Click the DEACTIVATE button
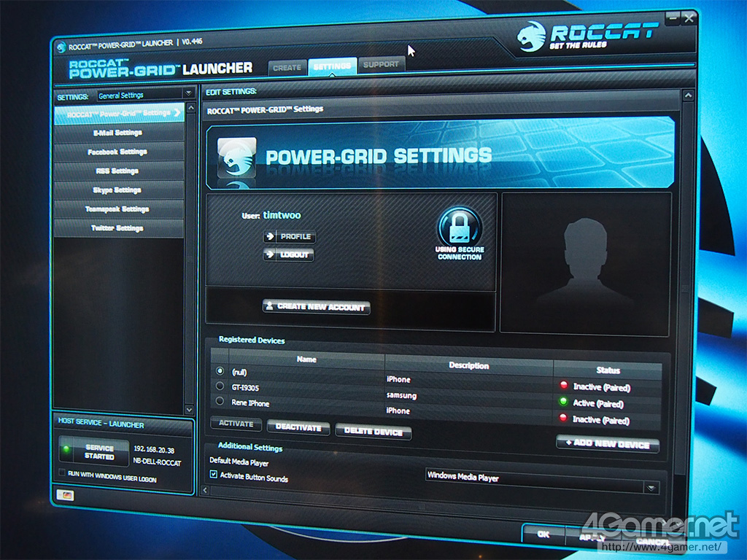This screenshot has width=747, height=560. [298, 427]
